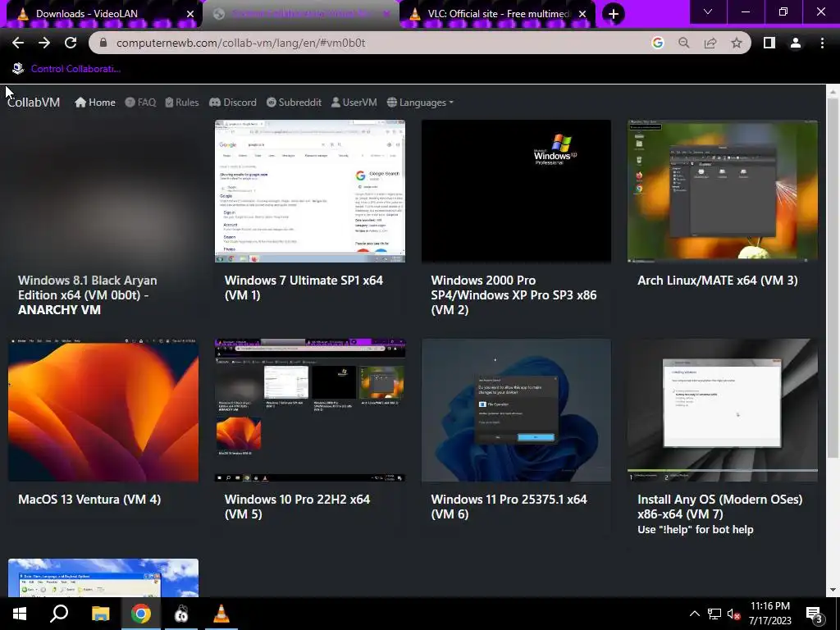This screenshot has height=630, width=840.
Task: Bookmark this page with the star icon
Action: pos(737,43)
